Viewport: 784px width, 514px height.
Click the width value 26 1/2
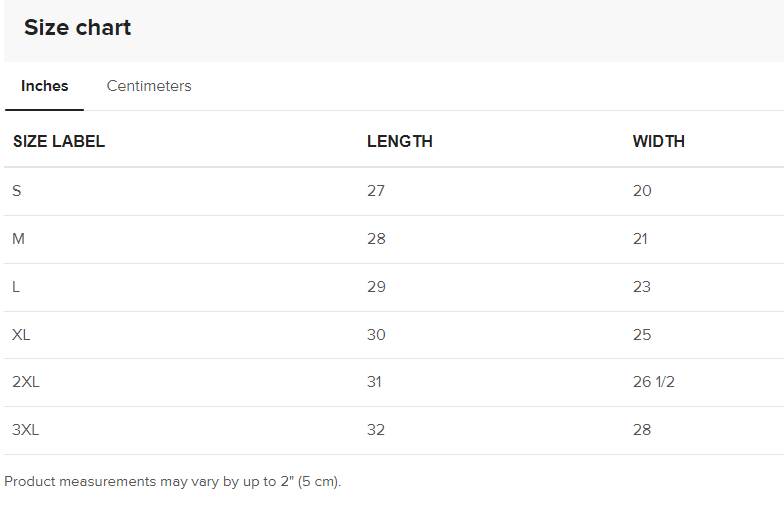[x=654, y=382]
